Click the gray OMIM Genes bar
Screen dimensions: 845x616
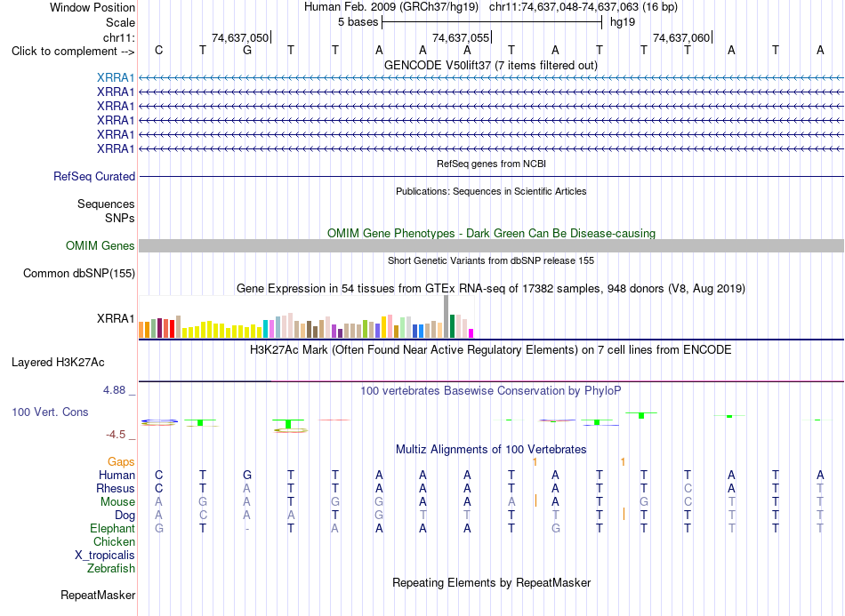point(491,245)
